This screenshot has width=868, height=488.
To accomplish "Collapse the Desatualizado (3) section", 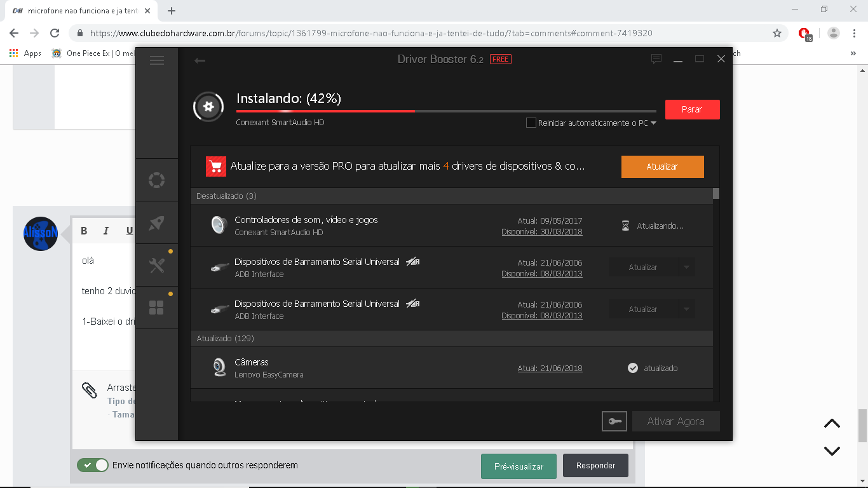I will (x=451, y=196).
